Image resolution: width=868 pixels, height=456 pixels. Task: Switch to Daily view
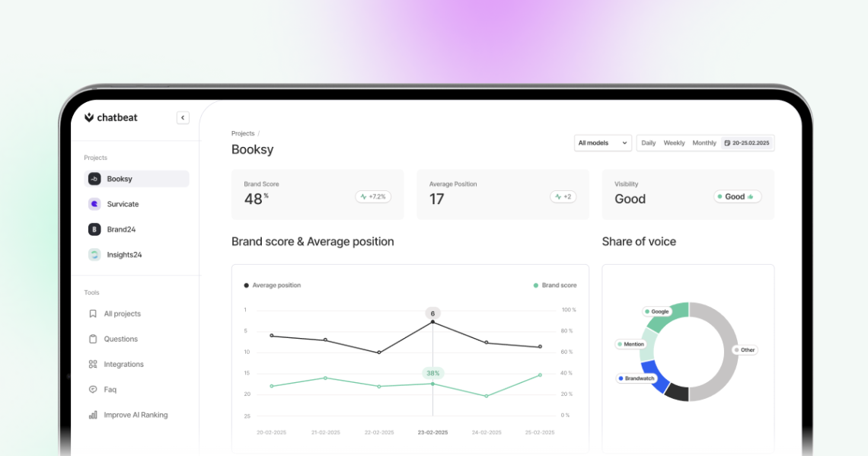(x=648, y=143)
